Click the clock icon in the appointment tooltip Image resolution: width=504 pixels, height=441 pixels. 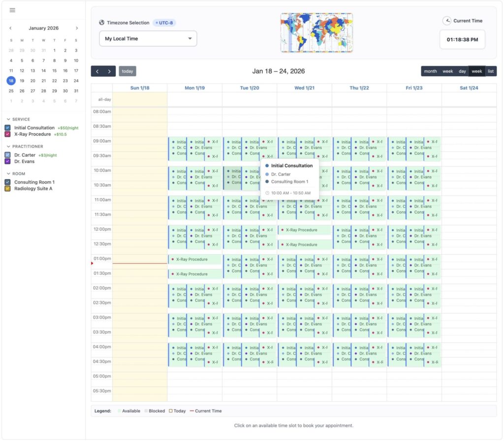click(x=267, y=193)
